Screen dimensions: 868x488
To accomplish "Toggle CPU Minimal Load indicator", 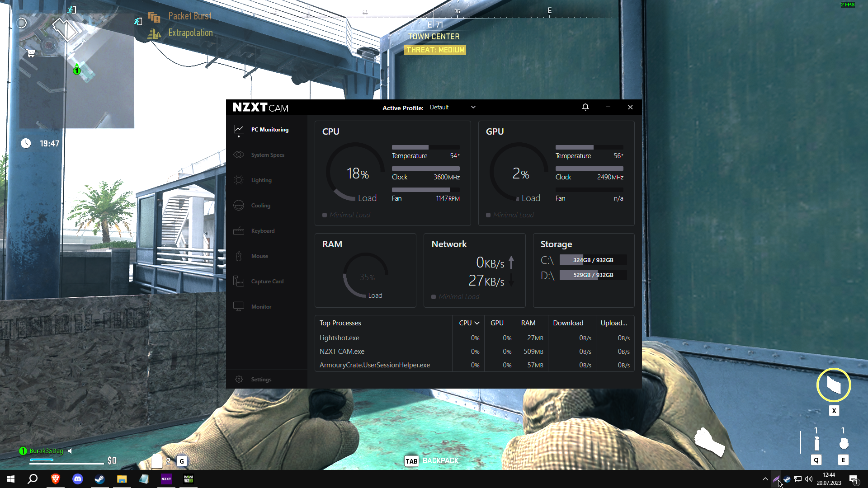I will tap(325, 215).
